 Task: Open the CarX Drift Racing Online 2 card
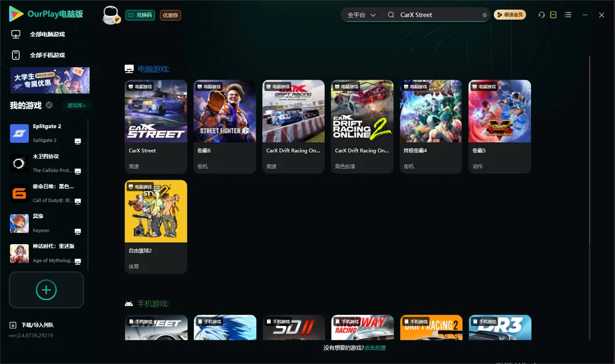click(x=362, y=126)
